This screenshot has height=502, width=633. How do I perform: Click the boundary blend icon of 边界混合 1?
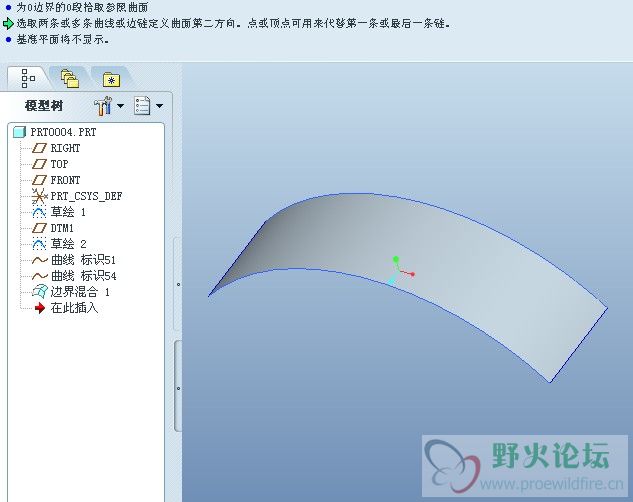tap(40, 292)
